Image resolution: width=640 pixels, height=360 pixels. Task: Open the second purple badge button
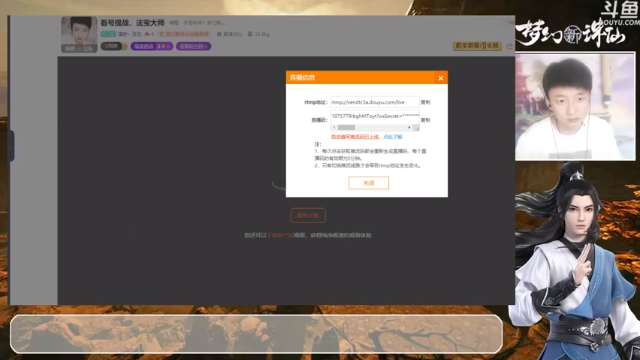pos(193,47)
